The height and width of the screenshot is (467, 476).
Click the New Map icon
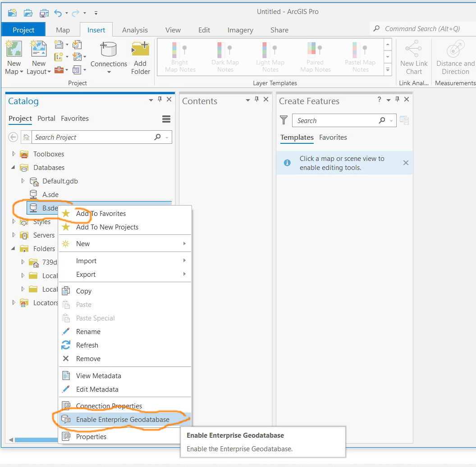[x=14, y=49]
